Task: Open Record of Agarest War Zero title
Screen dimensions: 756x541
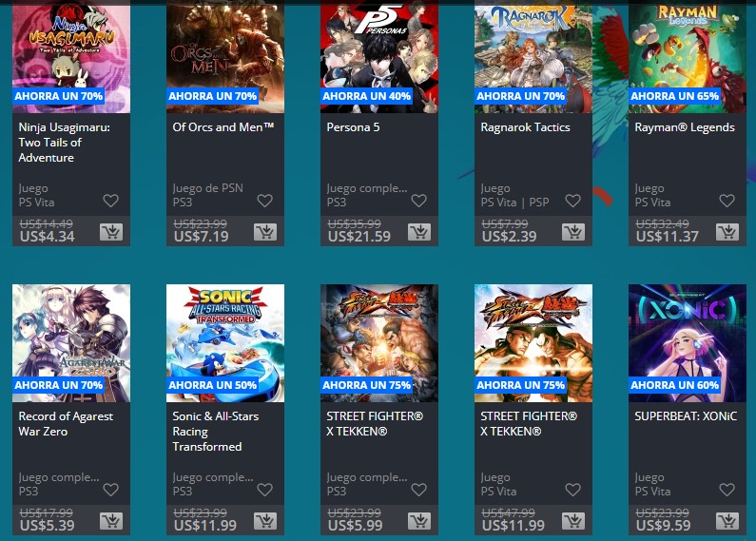Action: click(66, 424)
